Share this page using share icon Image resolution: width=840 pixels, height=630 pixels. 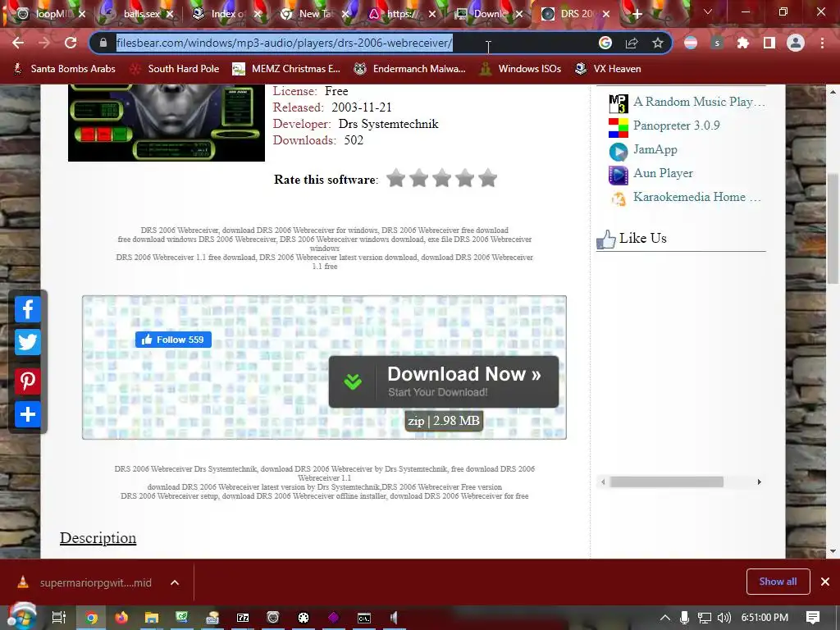(632, 43)
